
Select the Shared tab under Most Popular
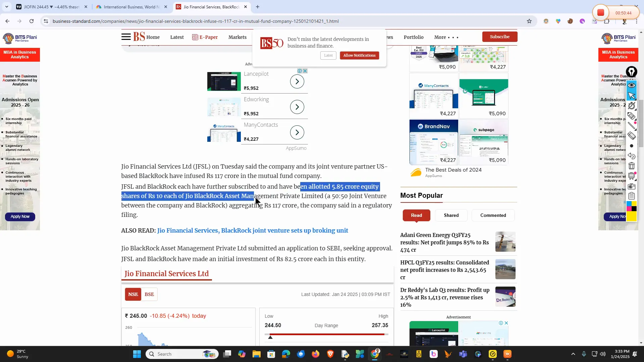(x=451, y=215)
